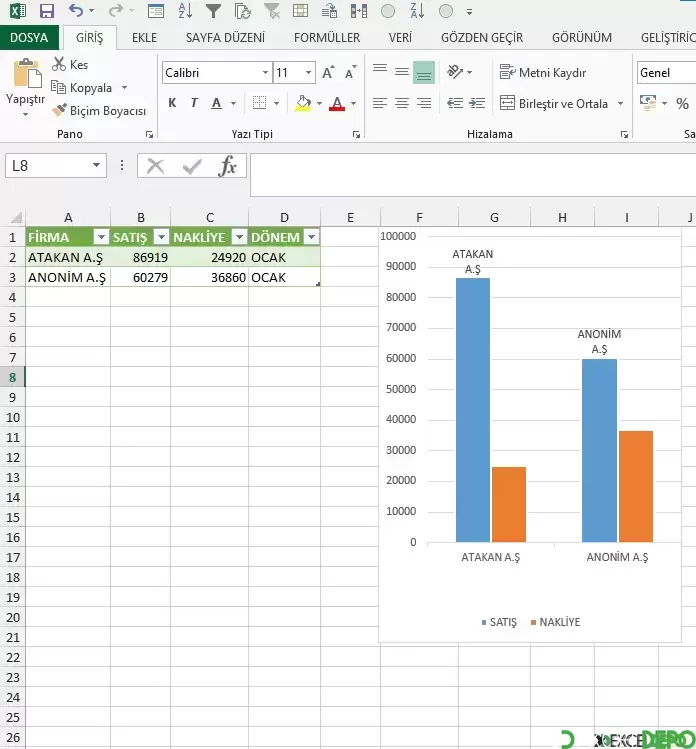This screenshot has height=749, width=696.
Task: Open the FİRMA column filter dropdown
Action: coord(101,237)
